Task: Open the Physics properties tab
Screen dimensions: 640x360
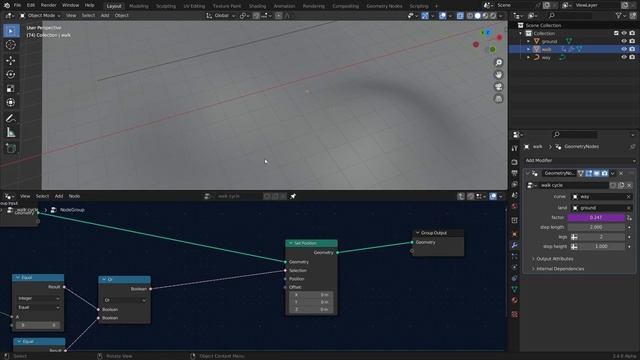Action: pos(515,267)
